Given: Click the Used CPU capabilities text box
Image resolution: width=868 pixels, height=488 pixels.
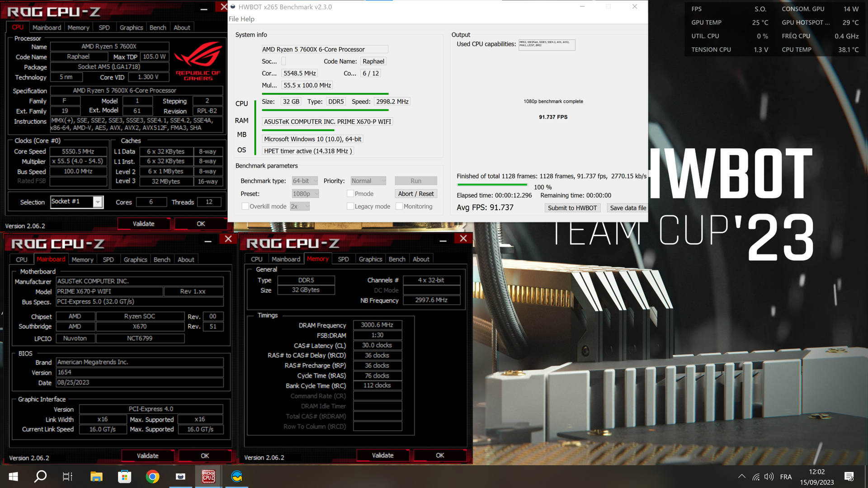Looking at the screenshot, I should click(547, 45).
